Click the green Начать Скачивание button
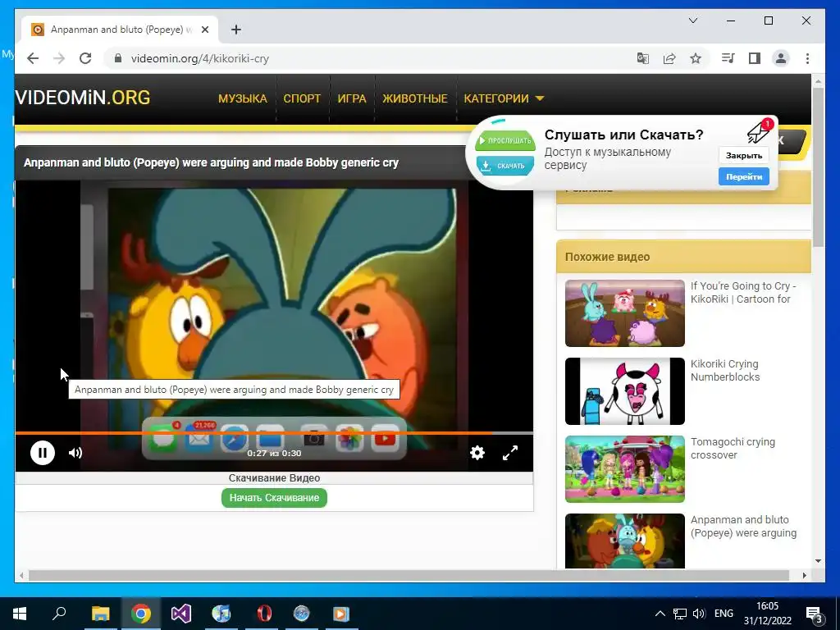 click(274, 498)
